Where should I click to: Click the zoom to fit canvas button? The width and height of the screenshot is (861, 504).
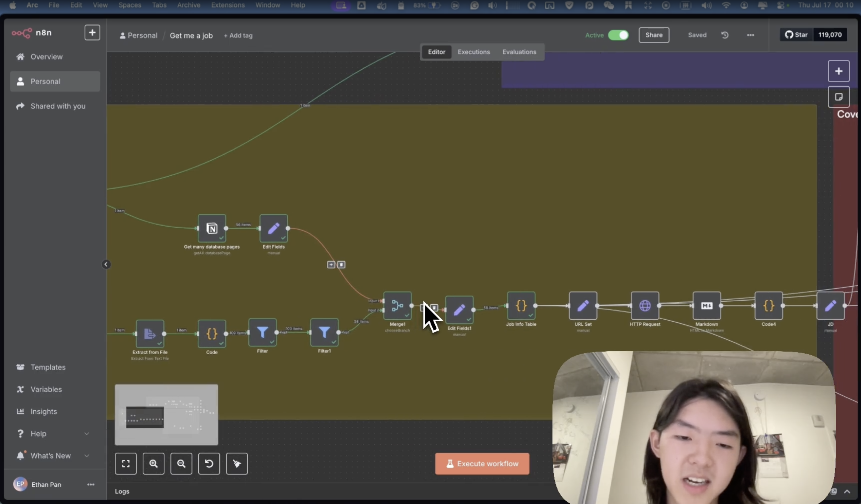(126, 463)
